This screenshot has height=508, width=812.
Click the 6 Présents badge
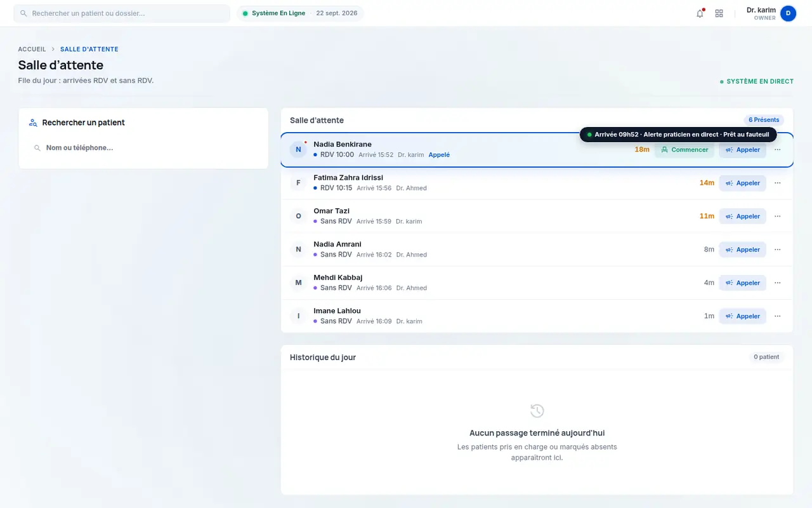764,120
